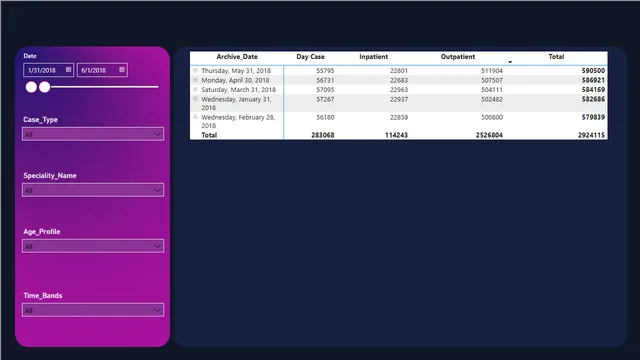Expand the Wednesday, January 31, 2018 row

coord(195,99)
